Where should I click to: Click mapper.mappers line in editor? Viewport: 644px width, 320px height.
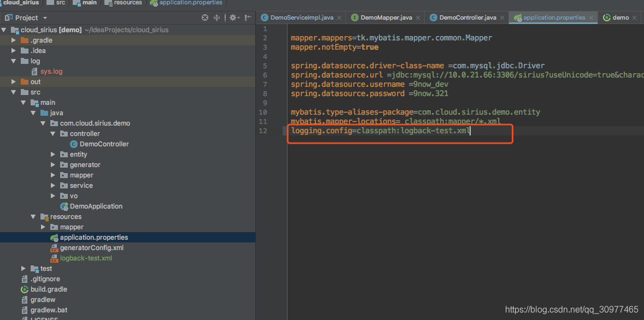391,38
